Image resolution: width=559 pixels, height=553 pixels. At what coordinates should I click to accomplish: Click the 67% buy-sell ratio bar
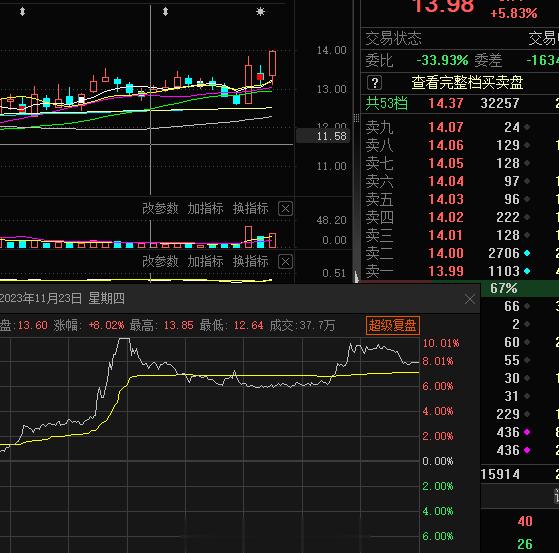pos(520,288)
